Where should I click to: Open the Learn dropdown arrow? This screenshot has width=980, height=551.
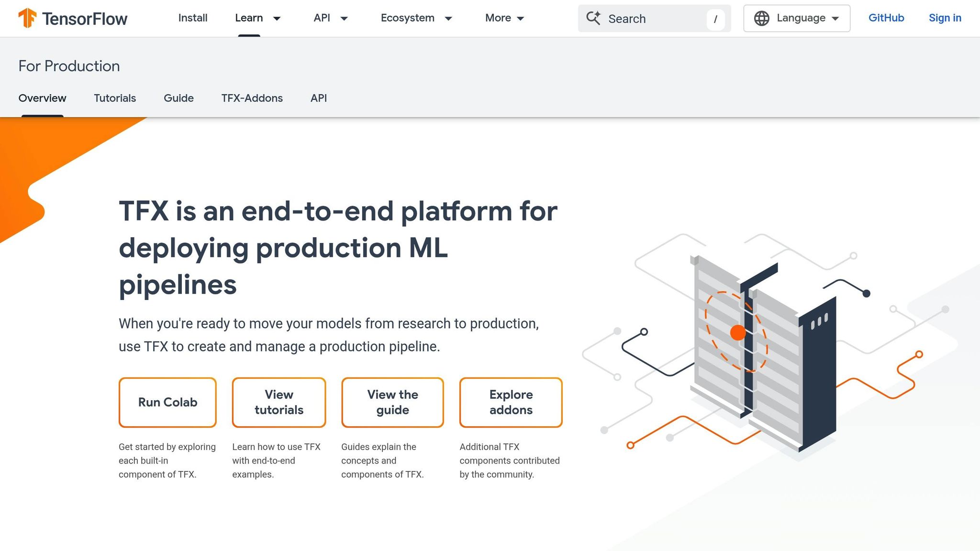point(277,19)
